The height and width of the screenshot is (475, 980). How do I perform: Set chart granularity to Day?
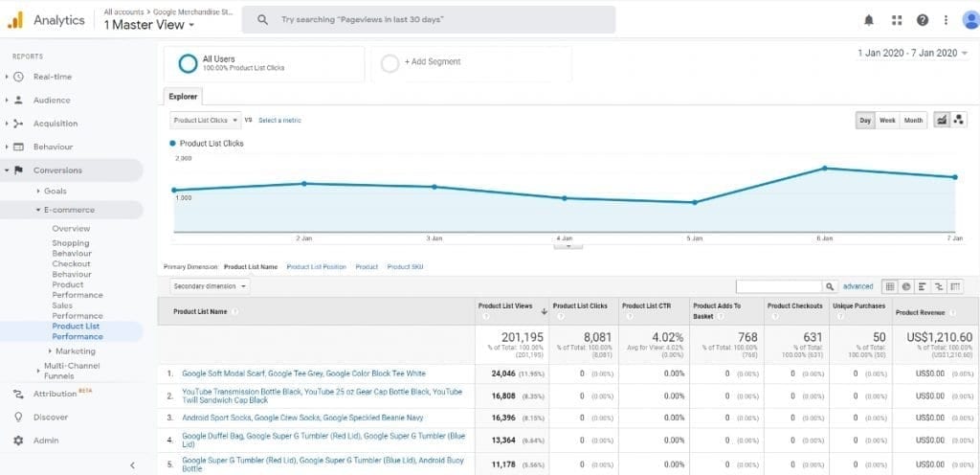(x=865, y=121)
